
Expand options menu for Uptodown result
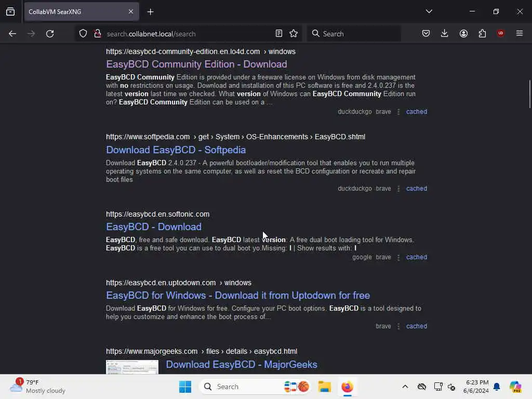click(398, 326)
